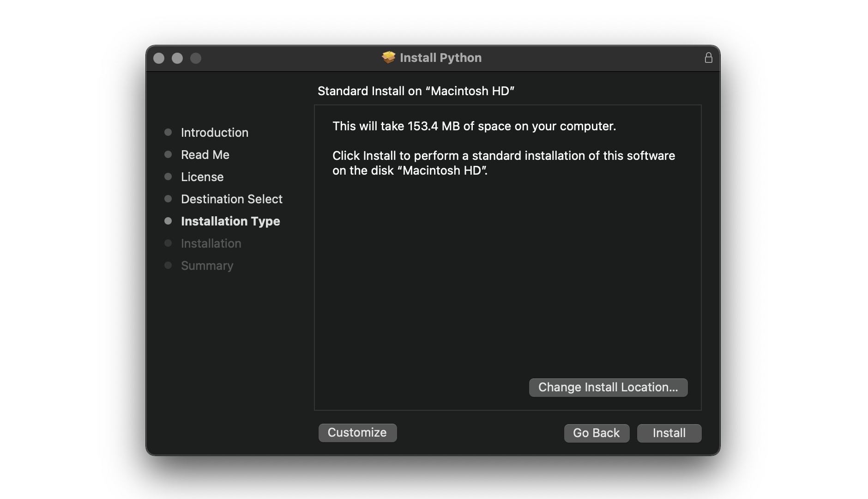
Task: Click the dimmed Summary step indicator dot
Action: point(168,265)
